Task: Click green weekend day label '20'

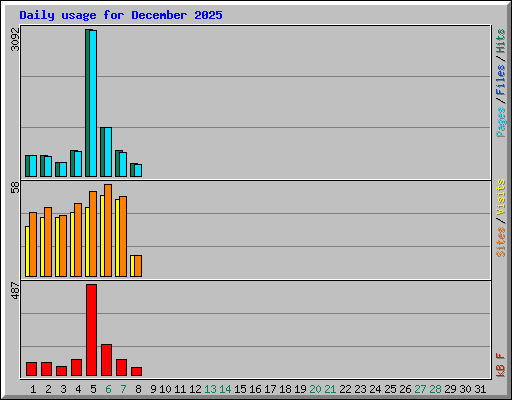Action: (x=315, y=389)
